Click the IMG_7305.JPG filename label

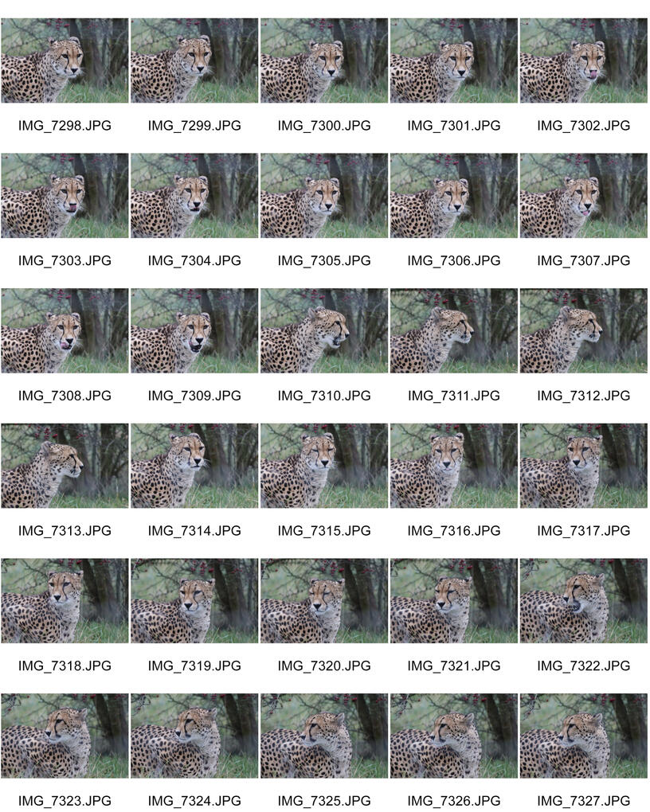pos(324,260)
